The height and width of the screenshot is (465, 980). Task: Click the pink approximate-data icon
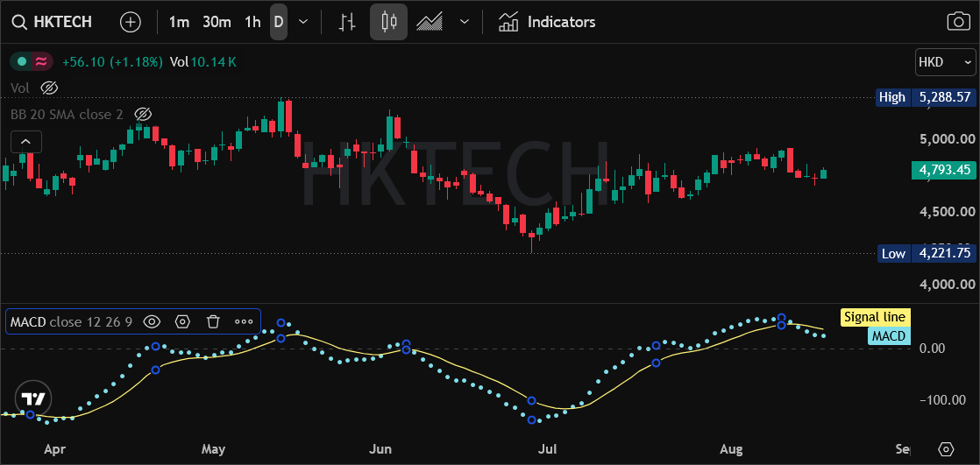click(x=41, y=61)
